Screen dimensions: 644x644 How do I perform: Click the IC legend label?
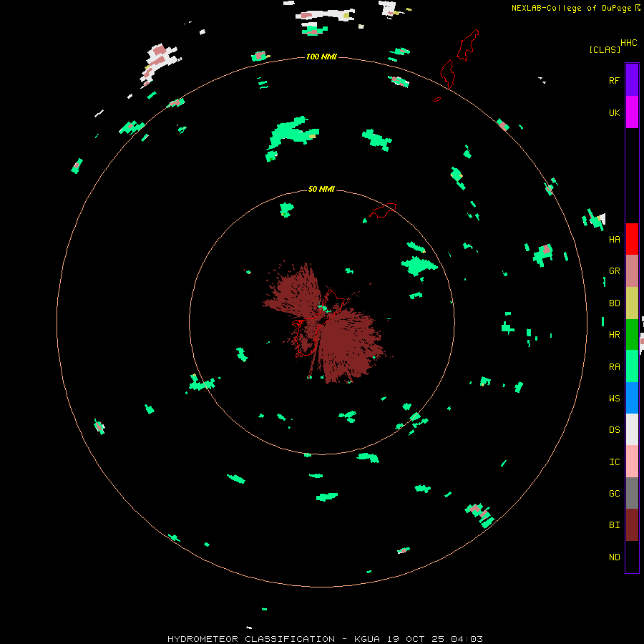click(x=614, y=462)
